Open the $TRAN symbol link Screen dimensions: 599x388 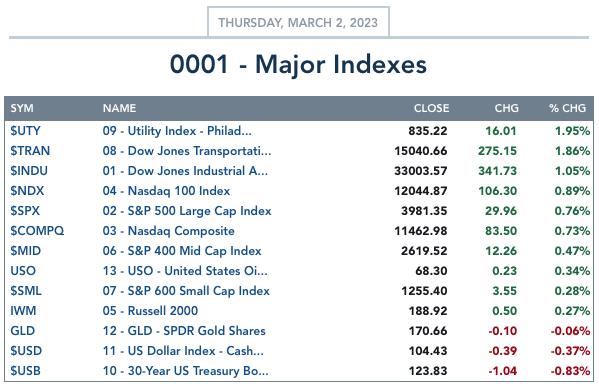(x=30, y=151)
